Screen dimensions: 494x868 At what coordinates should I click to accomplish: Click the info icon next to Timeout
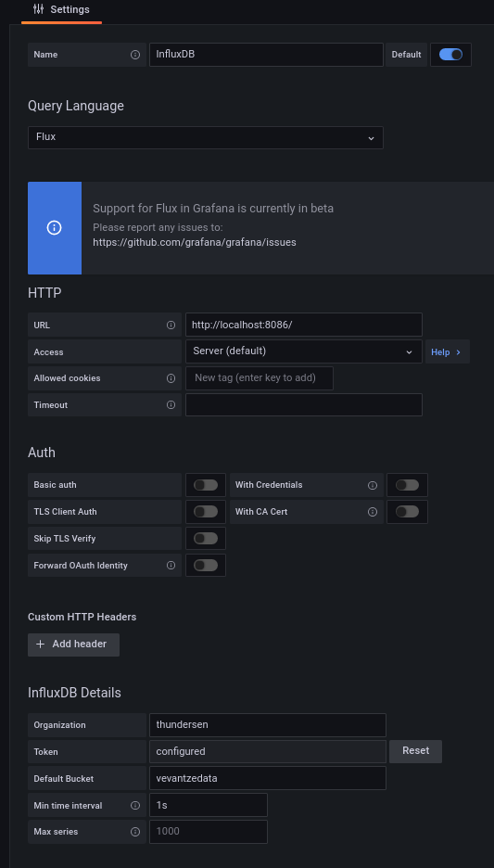pos(171,405)
